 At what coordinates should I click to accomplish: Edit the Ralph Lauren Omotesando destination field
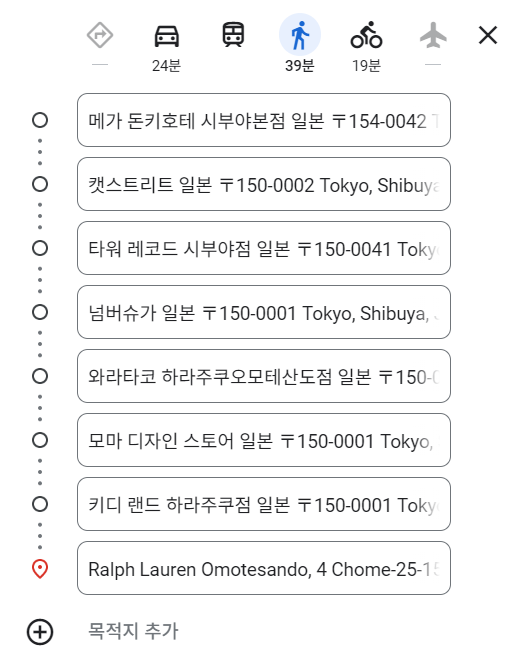click(x=264, y=568)
